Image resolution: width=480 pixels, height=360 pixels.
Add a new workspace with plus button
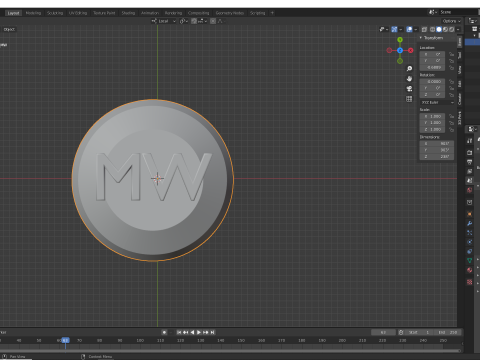(x=272, y=13)
